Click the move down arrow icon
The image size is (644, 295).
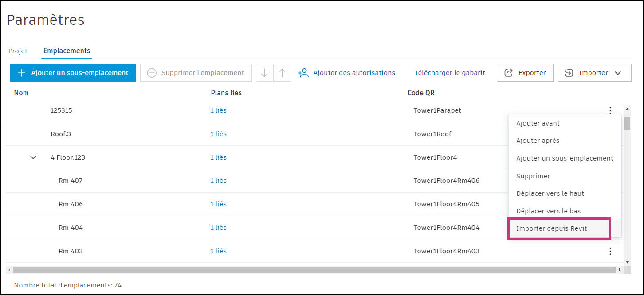pos(265,73)
